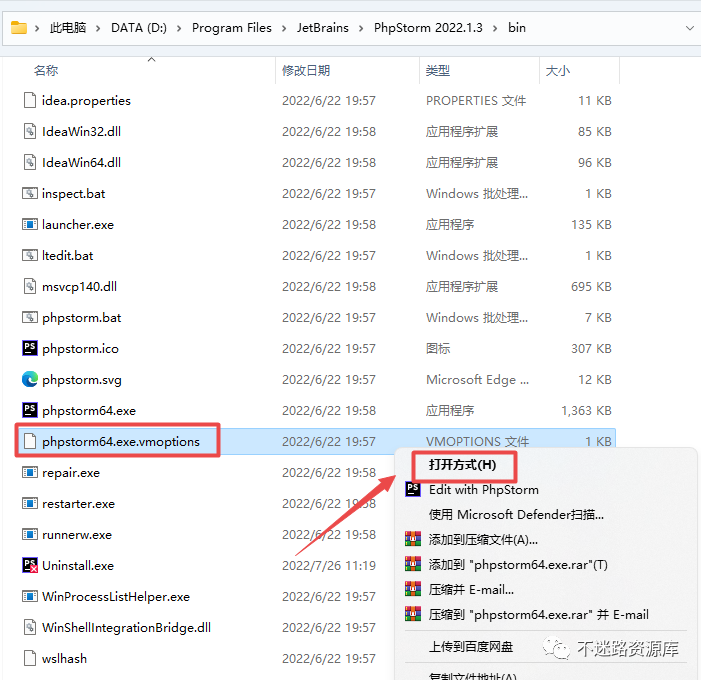Sort by 修改日期 column header
This screenshot has width=701, height=680.
coord(306,70)
